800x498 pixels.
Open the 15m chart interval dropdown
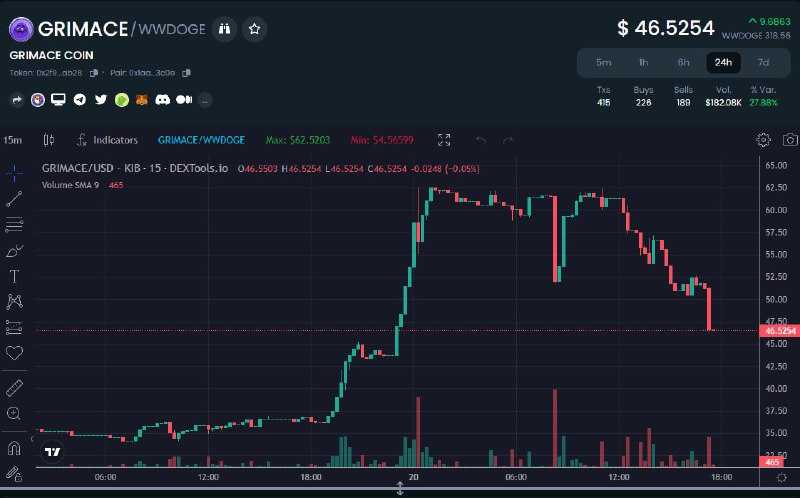click(13, 140)
